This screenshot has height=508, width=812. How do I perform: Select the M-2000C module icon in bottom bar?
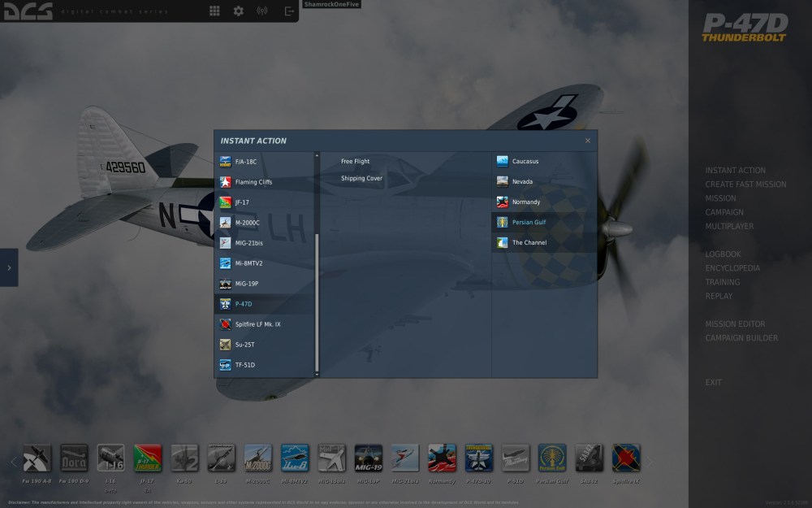(257, 458)
